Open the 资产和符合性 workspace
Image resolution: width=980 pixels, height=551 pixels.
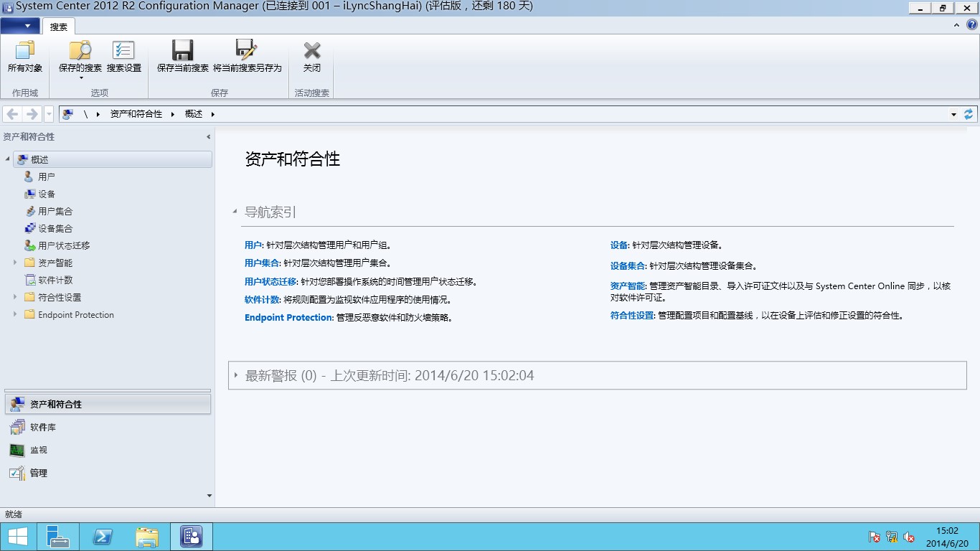(x=108, y=404)
